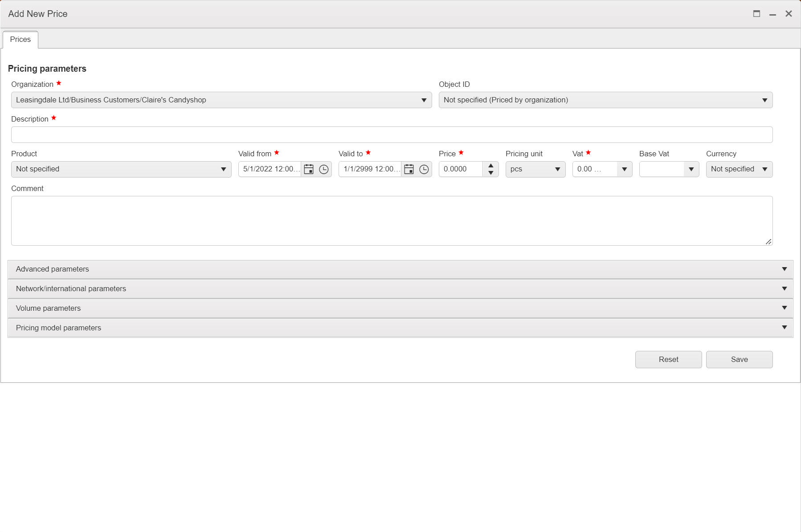The image size is (801, 532).
Task: Open the Organization dropdown
Action: (424, 100)
